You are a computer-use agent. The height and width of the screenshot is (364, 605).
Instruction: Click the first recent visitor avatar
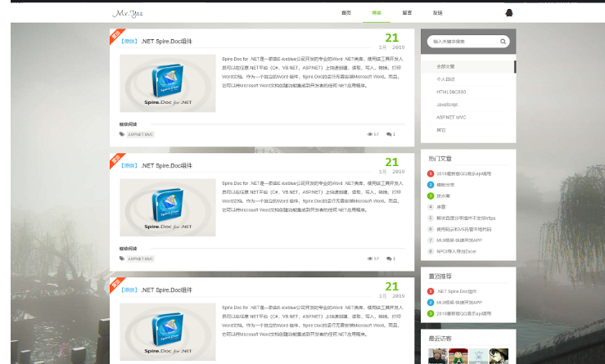click(x=437, y=356)
